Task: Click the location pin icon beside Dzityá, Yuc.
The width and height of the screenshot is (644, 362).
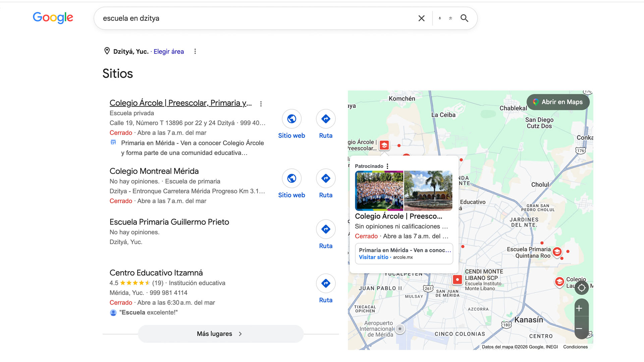Action: tap(107, 51)
